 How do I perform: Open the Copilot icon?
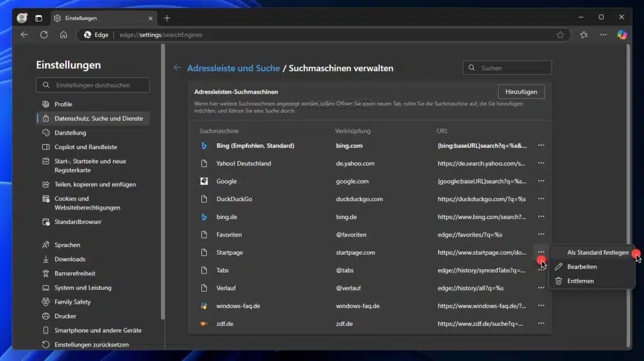[622, 35]
